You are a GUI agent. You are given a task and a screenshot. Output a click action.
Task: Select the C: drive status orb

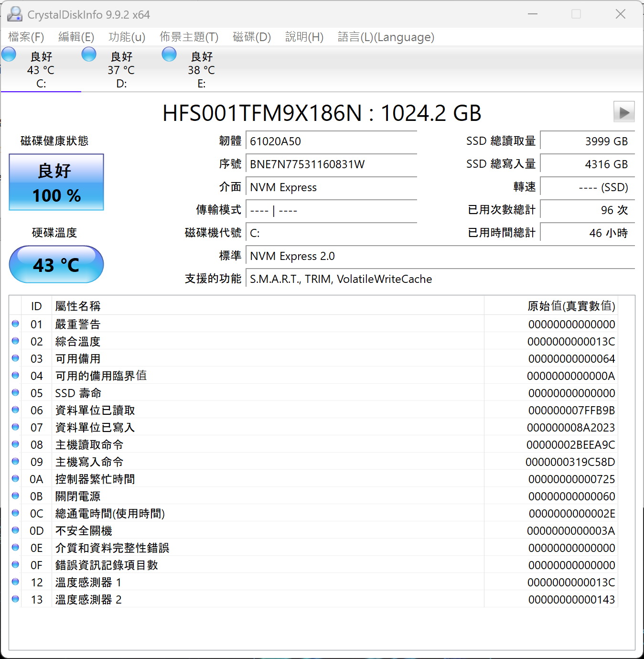9,54
